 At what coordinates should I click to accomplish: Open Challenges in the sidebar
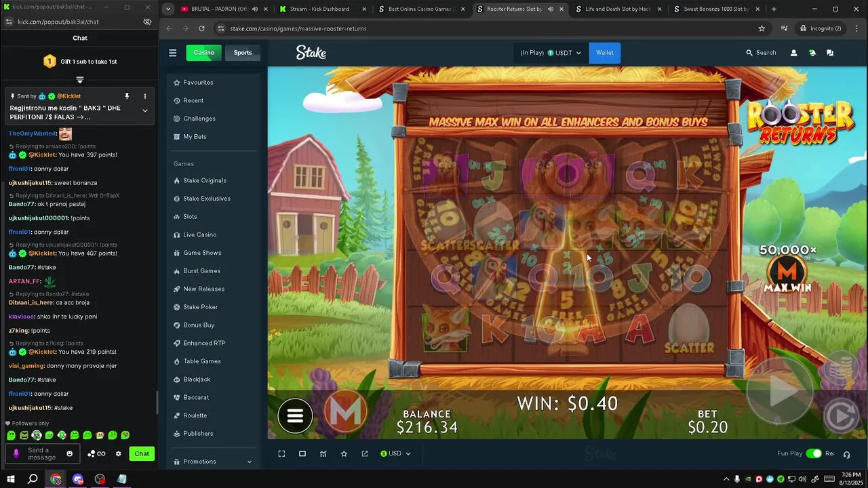[x=213, y=119]
